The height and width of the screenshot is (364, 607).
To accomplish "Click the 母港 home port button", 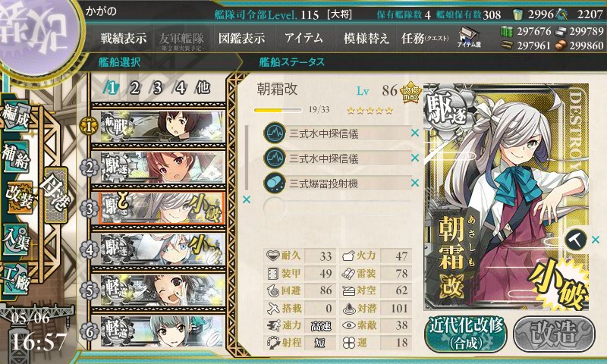I will click(x=56, y=194).
